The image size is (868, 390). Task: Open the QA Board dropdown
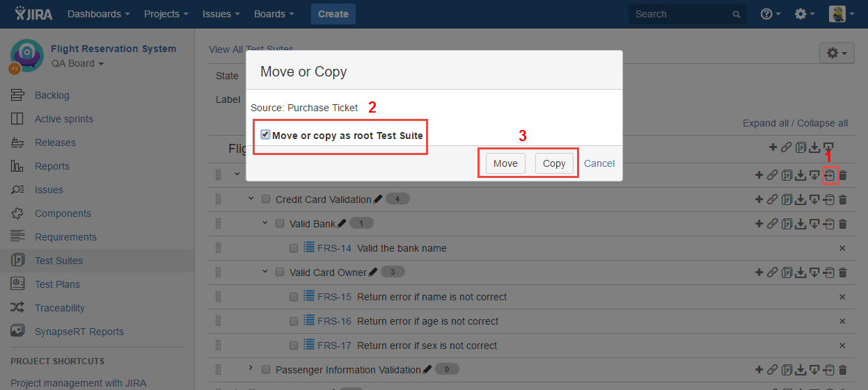tap(77, 63)
